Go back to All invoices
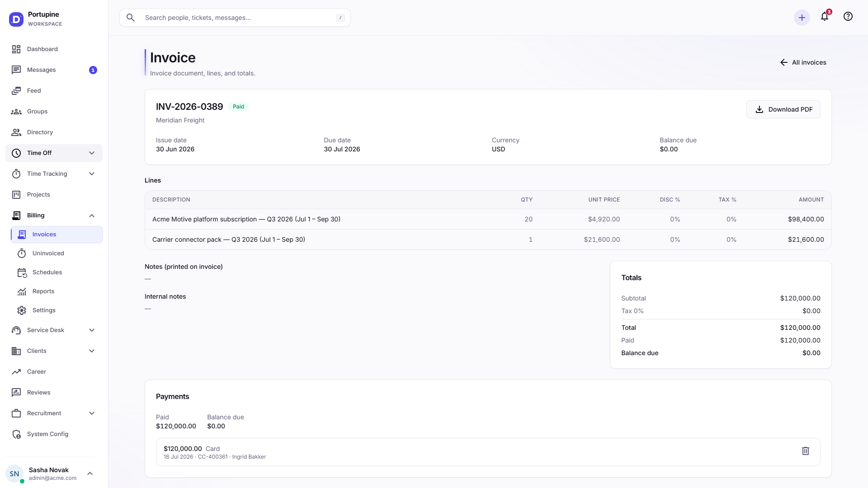Viewport: 868px width, 488px height. (803, 62)
